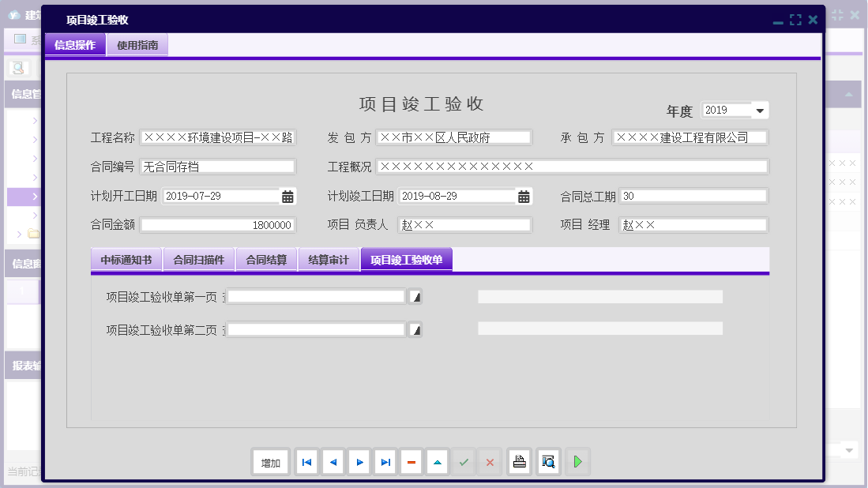Open file selector for 项目竣工验收单第一页
868x488 pixels.
coord(416,296)
